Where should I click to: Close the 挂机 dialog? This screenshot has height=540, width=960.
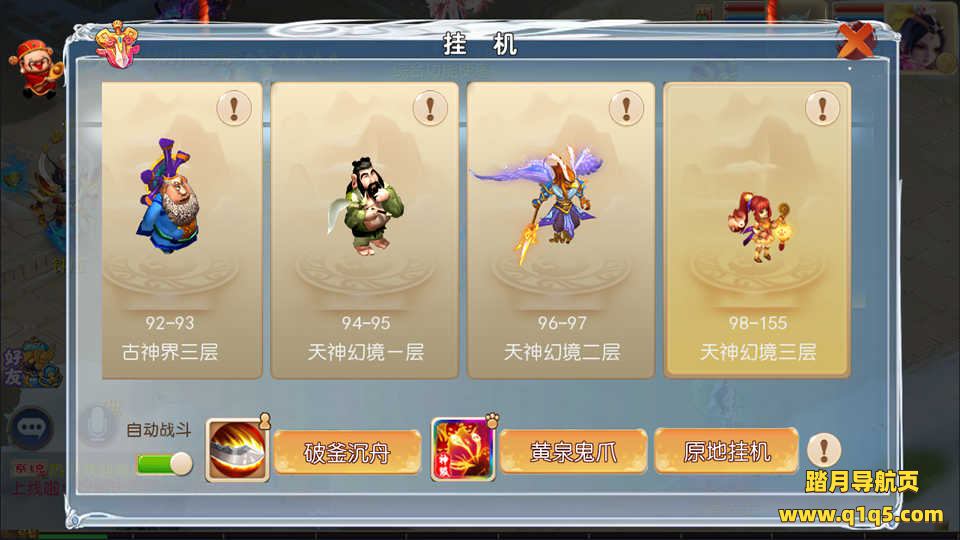point(857,40)
